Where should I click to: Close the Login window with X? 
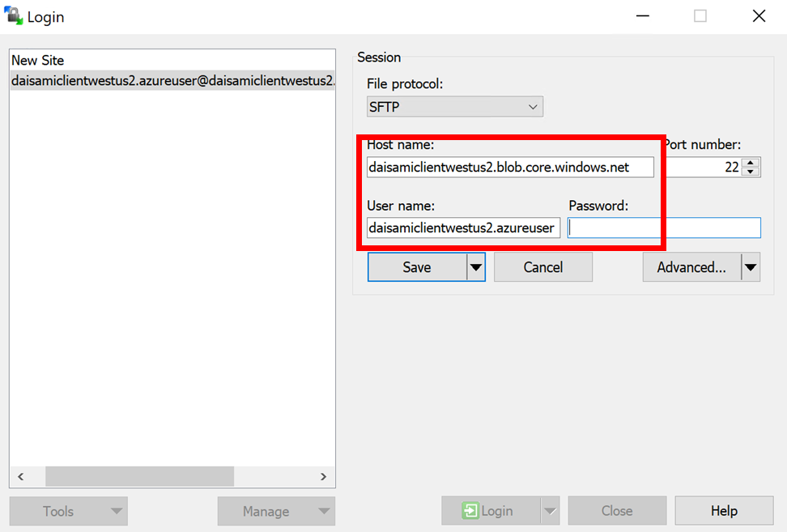[x=759, y=16]
